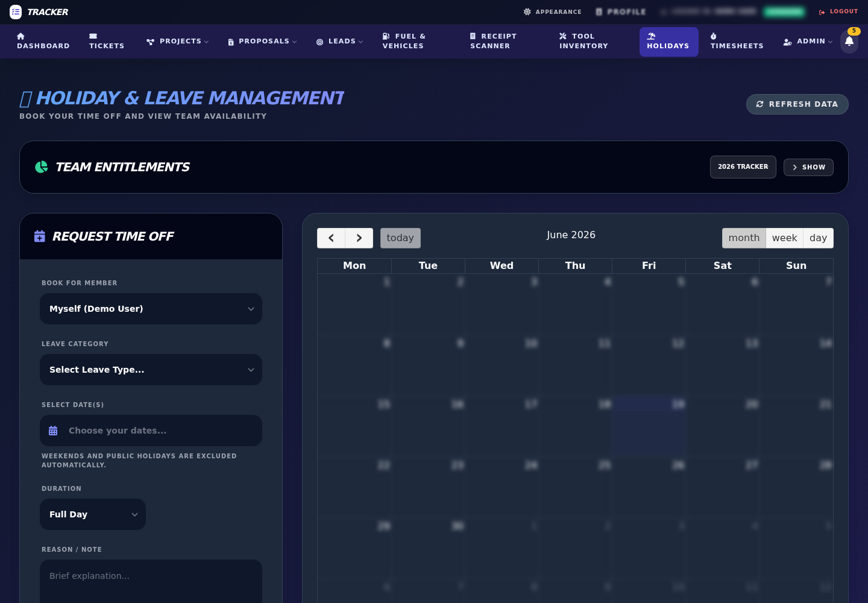The width and height of the screenshot is (868, 603).
Task: Click the Sun column header
Action: click(x=796, y=266)
